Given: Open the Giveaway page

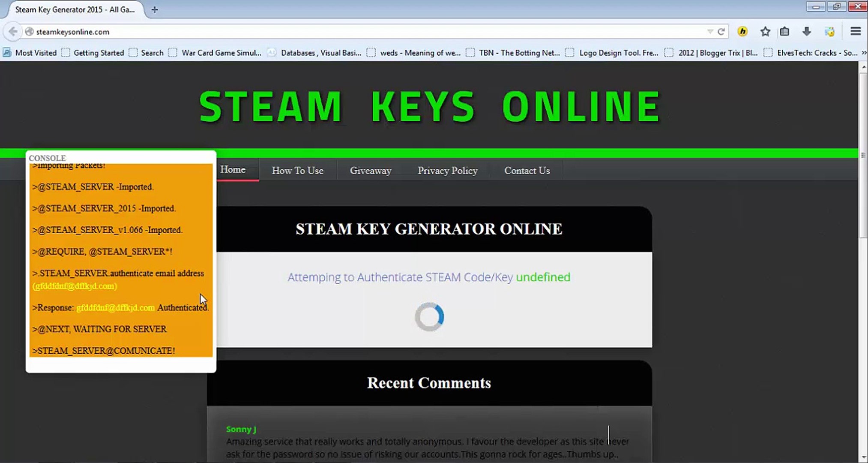Looking at the screenshot, I should click(371, 171).
